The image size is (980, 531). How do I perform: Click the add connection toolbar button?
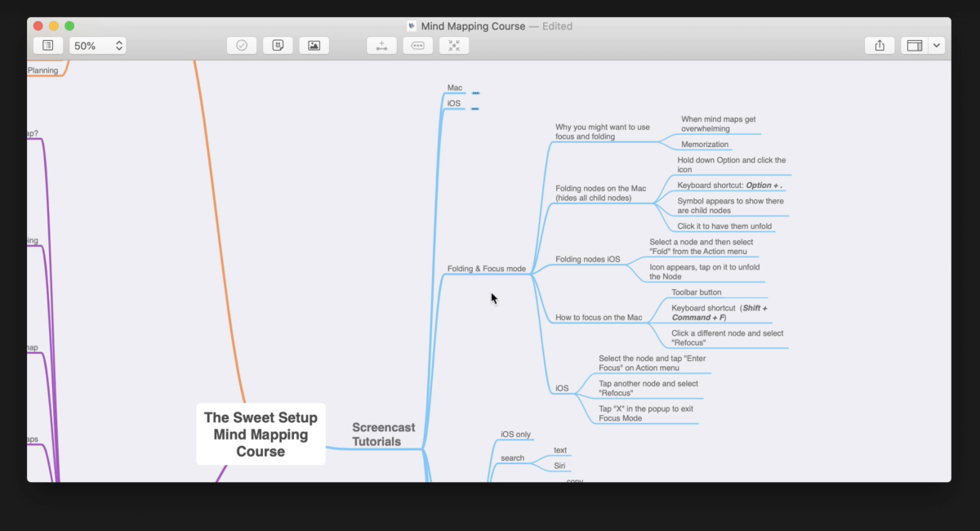pyautogui.click(x=381, y=46)
